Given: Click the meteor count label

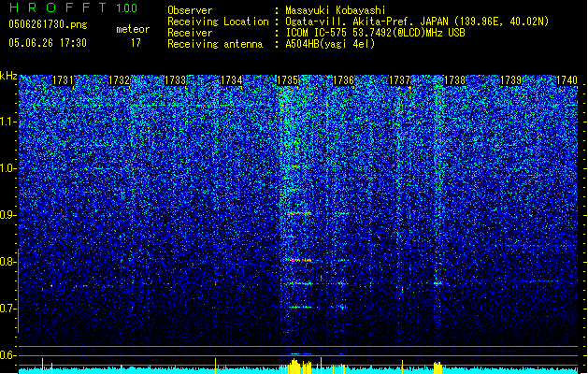Looking at the screenshot, I should (133, 29).
